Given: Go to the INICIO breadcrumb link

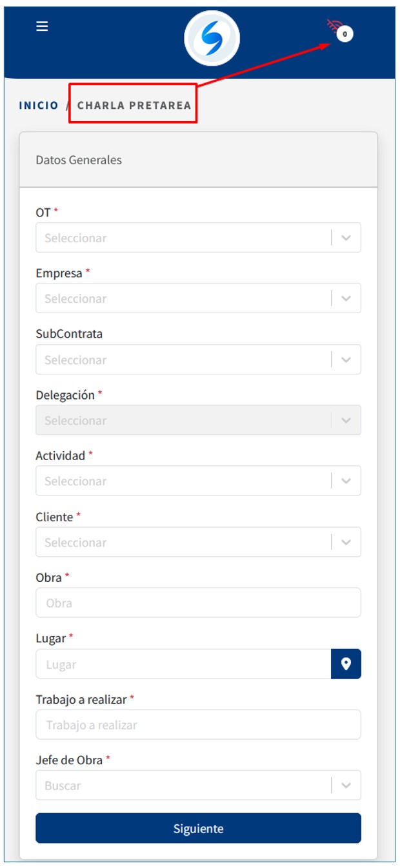Looking at the screenshot, I should coord(39,105).
